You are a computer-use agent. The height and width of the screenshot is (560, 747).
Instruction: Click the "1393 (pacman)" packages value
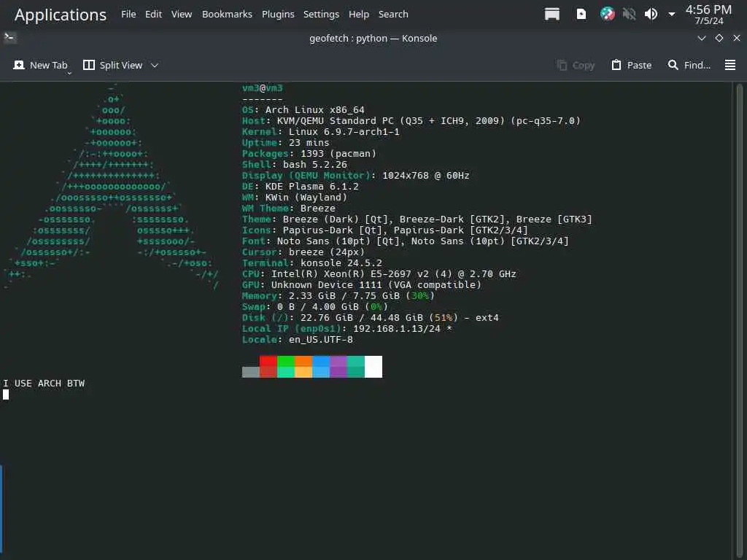(x=338, y=154)
